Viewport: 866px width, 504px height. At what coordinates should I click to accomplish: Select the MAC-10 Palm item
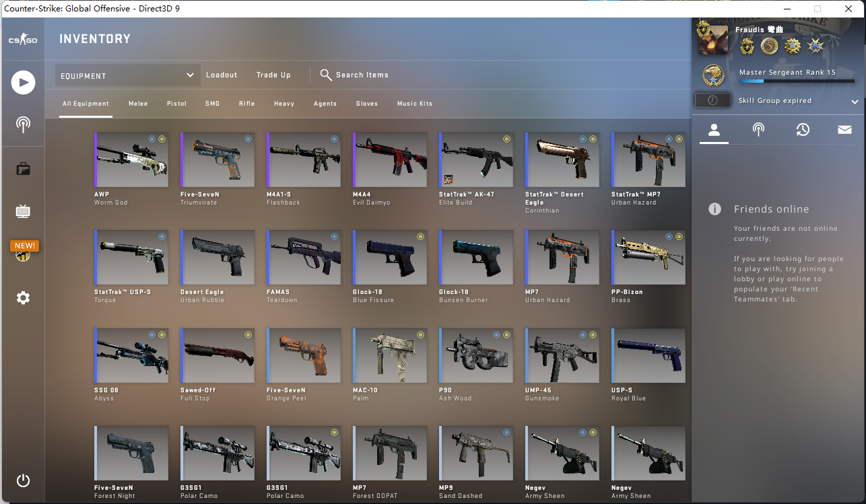(x=390, y=355)
